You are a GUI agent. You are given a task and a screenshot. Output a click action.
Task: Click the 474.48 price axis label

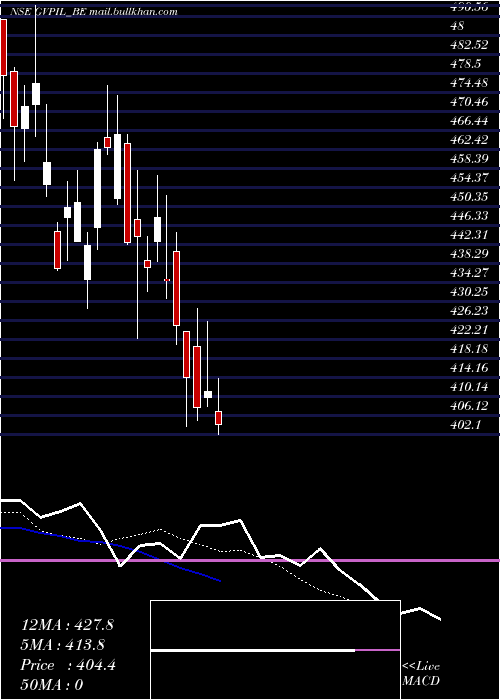(x=471, y=83)
